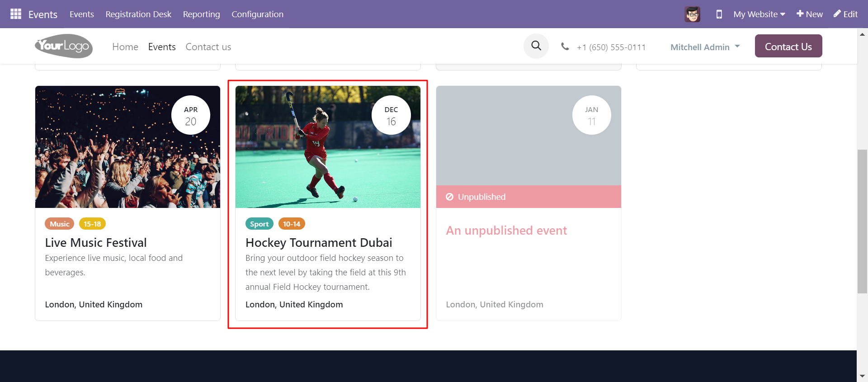Click the hockey player thumbnail image

click(x=328, y=147)
